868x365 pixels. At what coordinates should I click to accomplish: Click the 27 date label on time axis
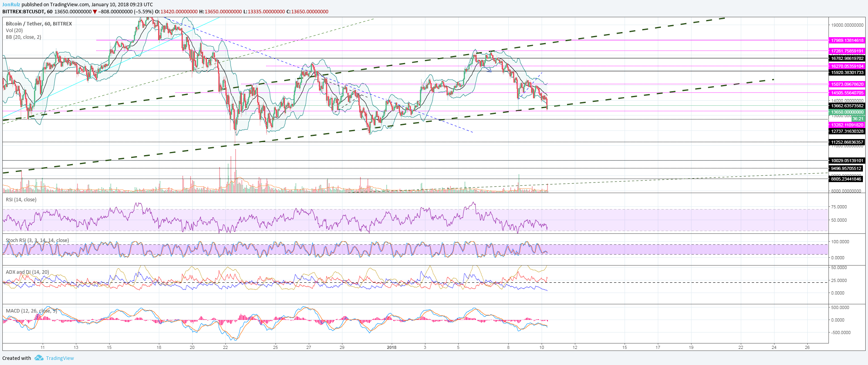point(309,347)
